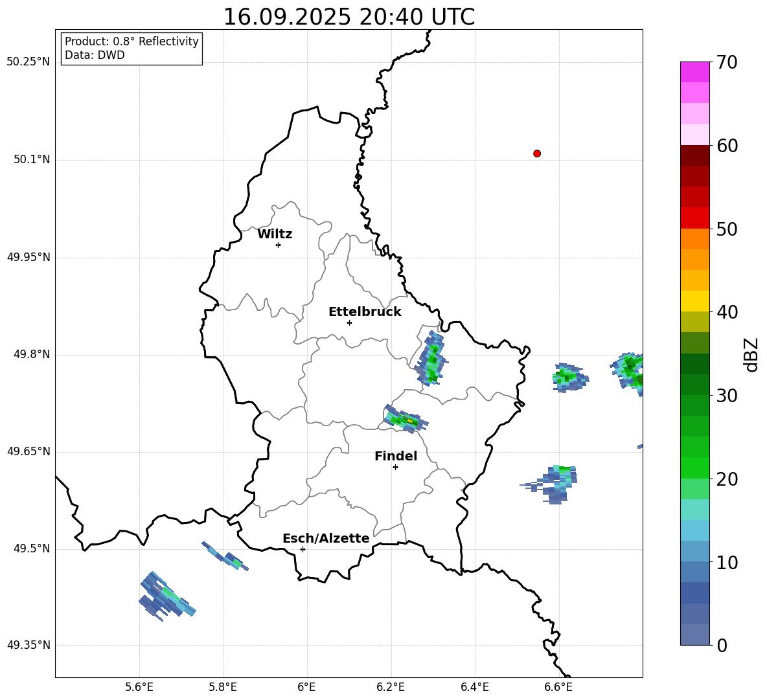
Task: Click the 49.5°N latitude label
Action: [32, 548]
